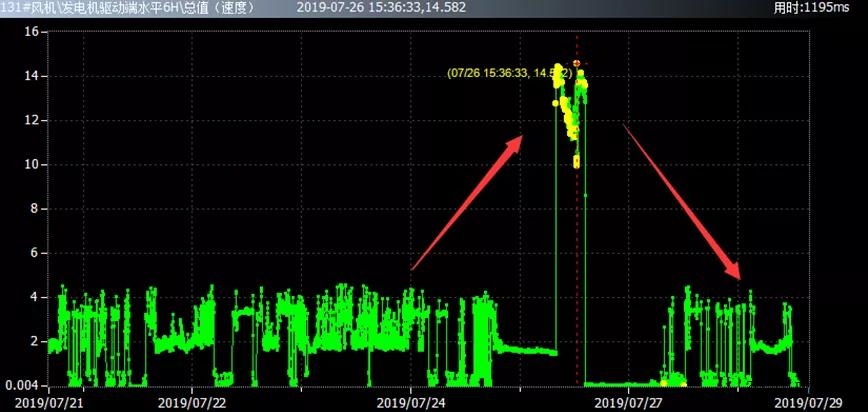
Task: Click the chart title 131#风机 发电机驱动端水平6H
Action: point(128,8)
